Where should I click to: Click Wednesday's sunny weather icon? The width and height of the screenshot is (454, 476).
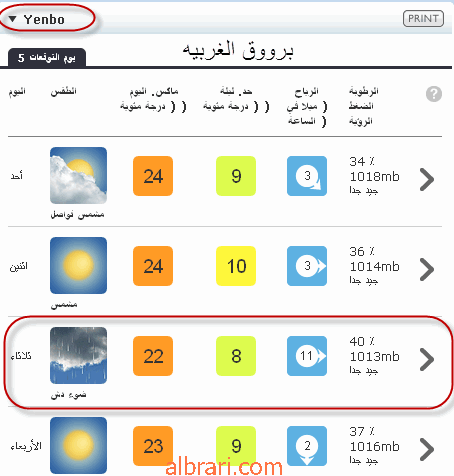tap(78, 445)
